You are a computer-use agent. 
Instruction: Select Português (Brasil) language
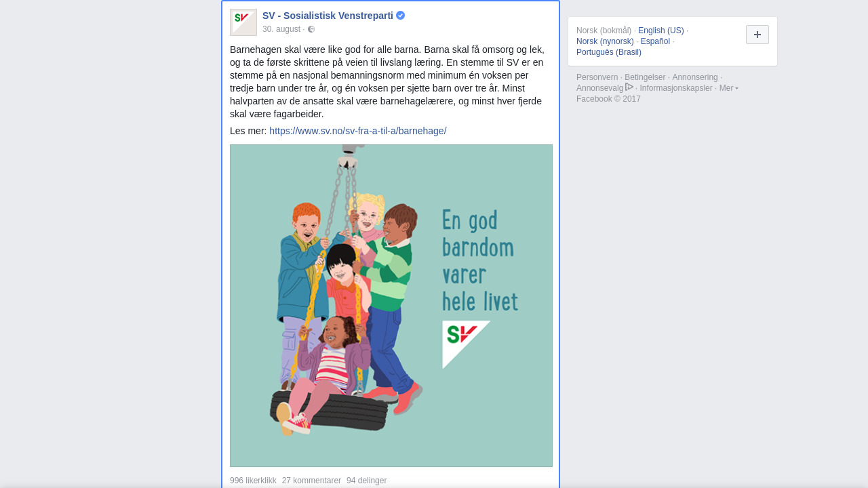[x=609, y=52]
